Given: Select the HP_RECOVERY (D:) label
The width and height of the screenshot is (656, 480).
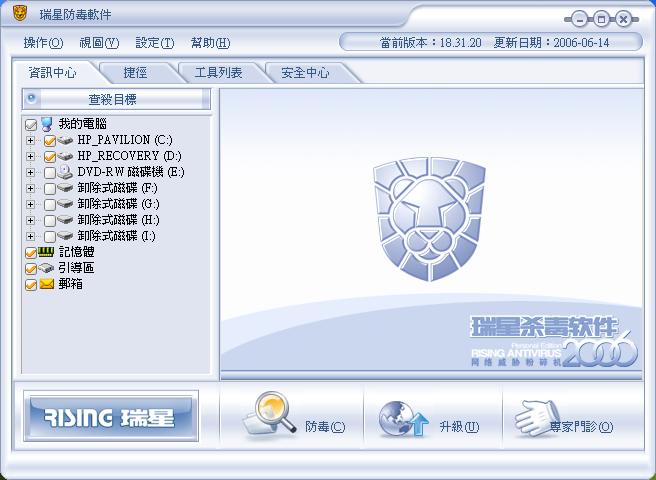Looking at the screenshot, I should [129, 156].
